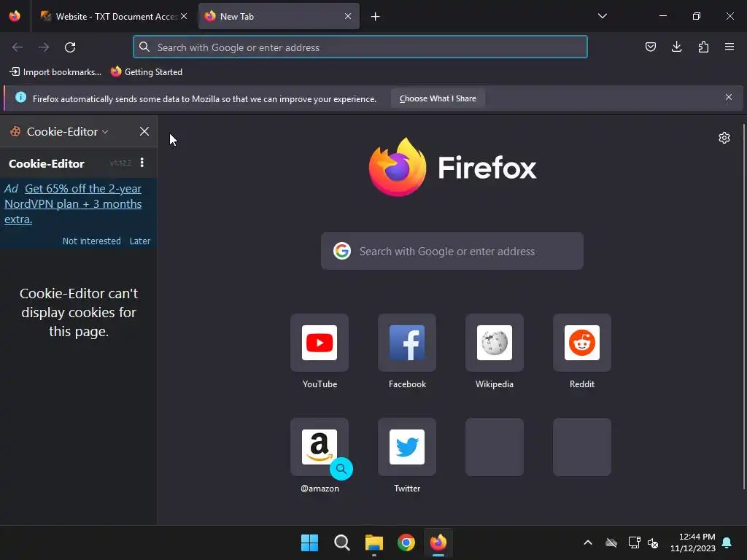Open Google Chrome from taskbar
The width and height of the screenshot is (747, 560).
point(406,542)
